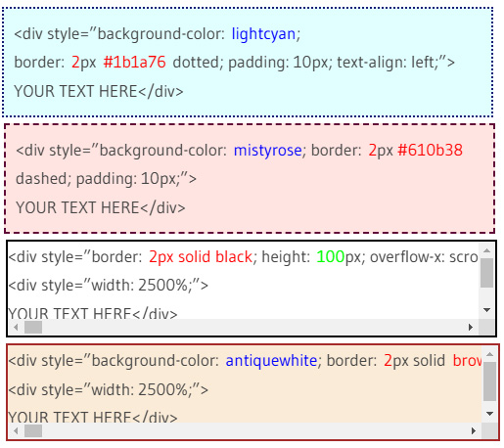This screenshot has height=448, width=504.
Task: Click the blue word 'antiquewhite'
Action: [271, 361]
